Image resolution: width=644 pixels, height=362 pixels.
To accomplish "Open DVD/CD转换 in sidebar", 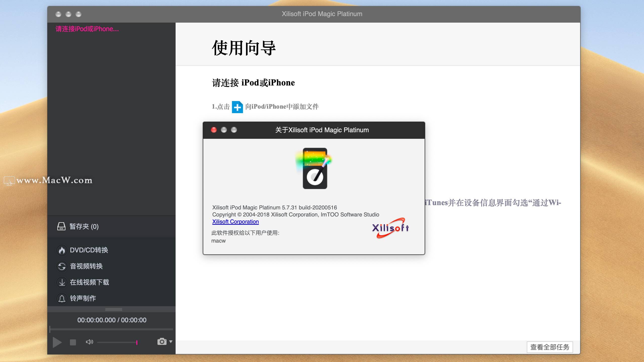I will [x=89, y=250].
